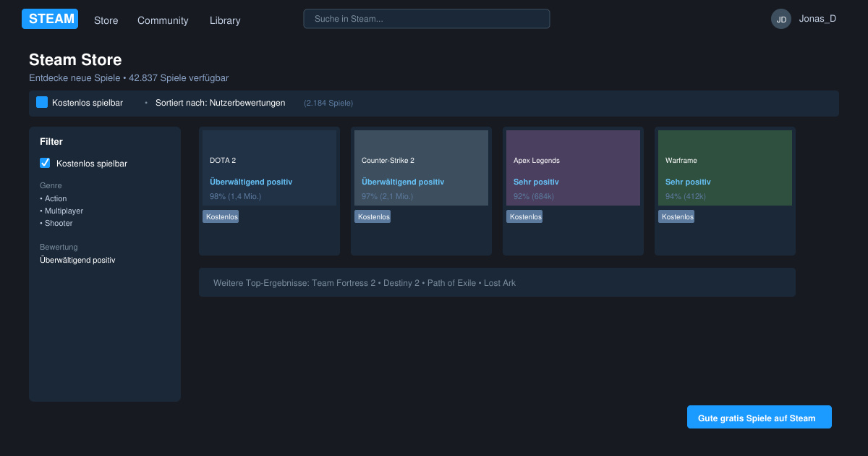Click Kostenlos tag under DOTA 2
This screenshot has height=456, width=868.
pos(221,216)
